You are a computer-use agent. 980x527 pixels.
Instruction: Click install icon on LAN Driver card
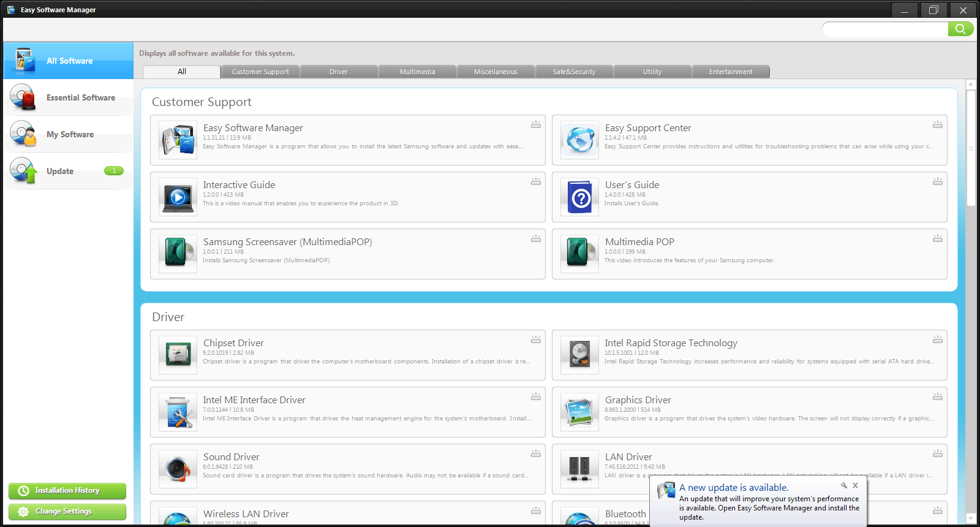pos(938,453)
